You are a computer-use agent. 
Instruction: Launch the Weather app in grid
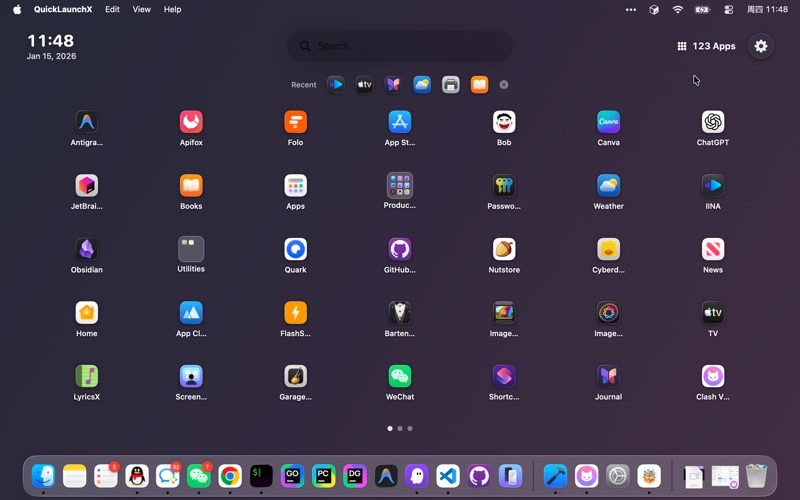click(x=608, y=186)
